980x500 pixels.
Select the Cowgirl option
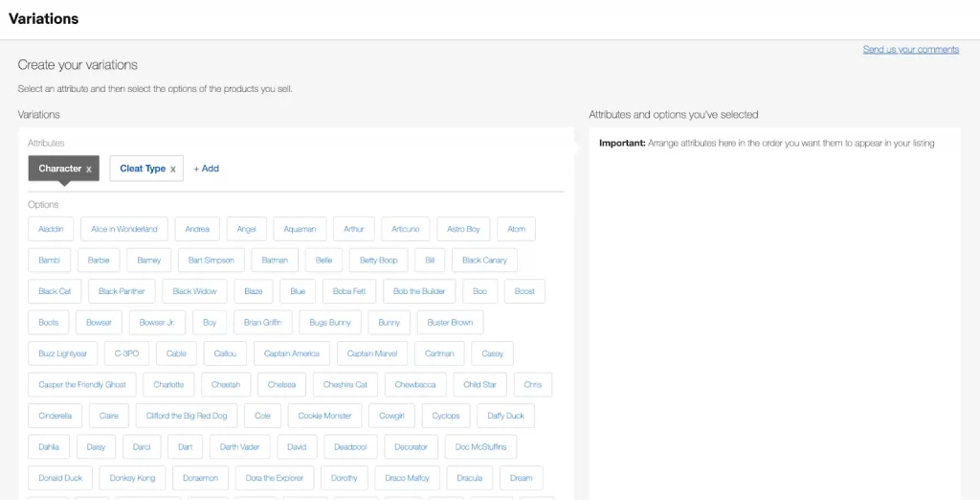click(391, 416)
